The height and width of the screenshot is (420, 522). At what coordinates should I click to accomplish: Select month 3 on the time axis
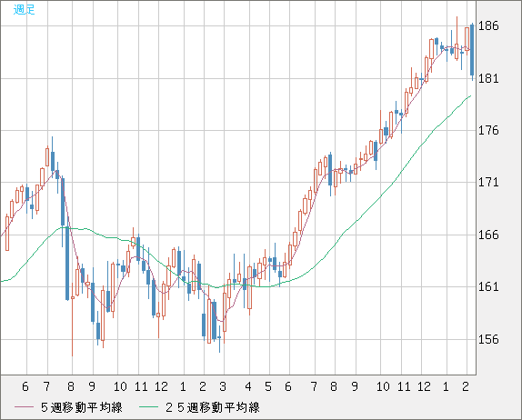223,386
